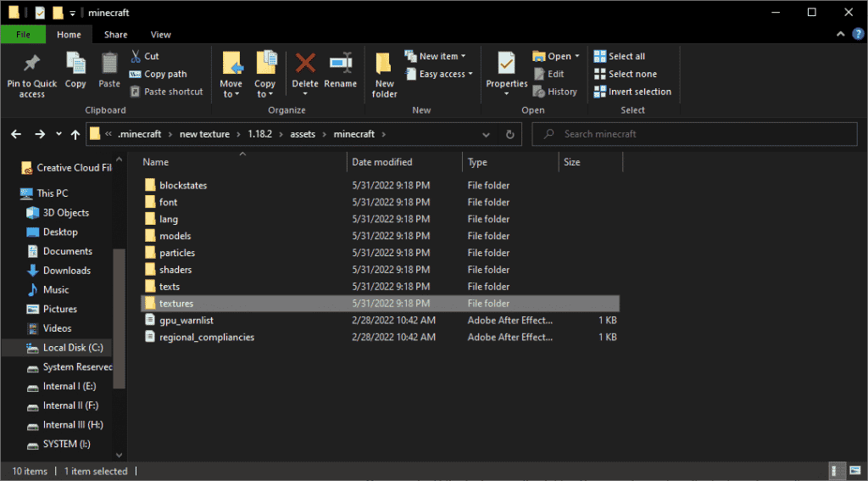
Task: Expand the address bar history dropdown
Action: [486, 134]
